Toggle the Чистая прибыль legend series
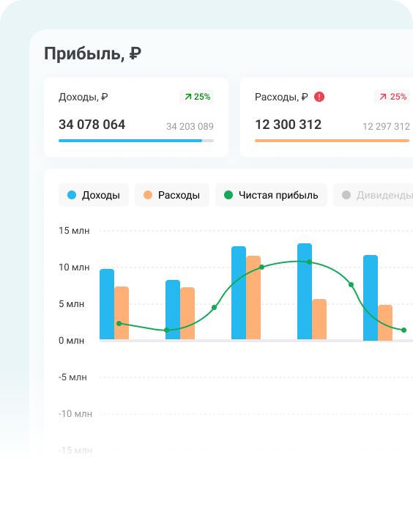 pyautogui.click(x=271, y=195)
